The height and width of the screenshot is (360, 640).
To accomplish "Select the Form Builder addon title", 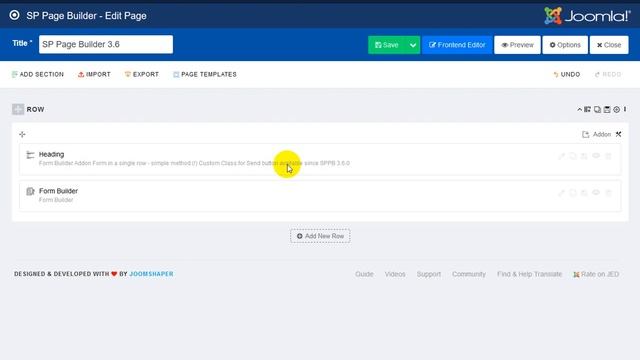I will 58,191.
